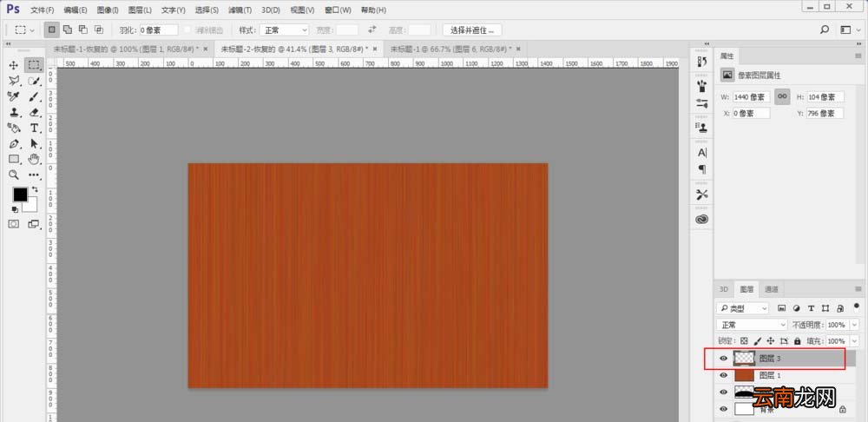Open the Edit Toolbar three-dots menu
868x422 pixels.
tap(35, 175)
